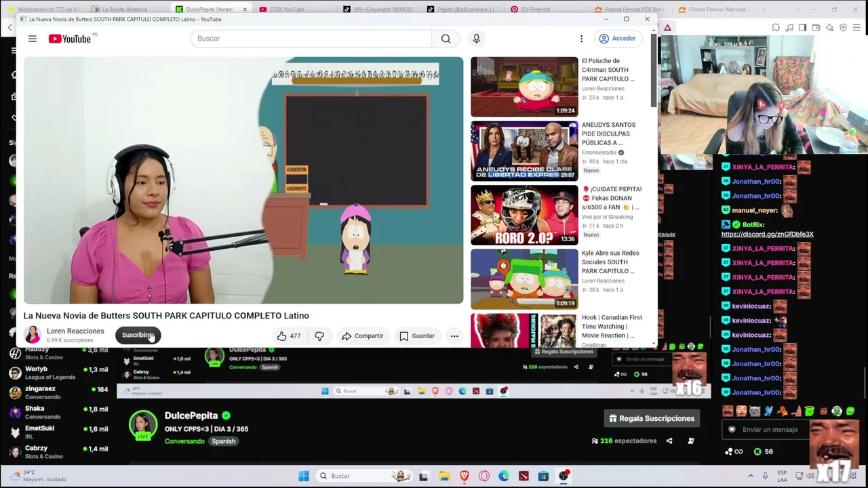
Task: Focus the Enviar un mensaje chat input
Action: coord(769,429)
